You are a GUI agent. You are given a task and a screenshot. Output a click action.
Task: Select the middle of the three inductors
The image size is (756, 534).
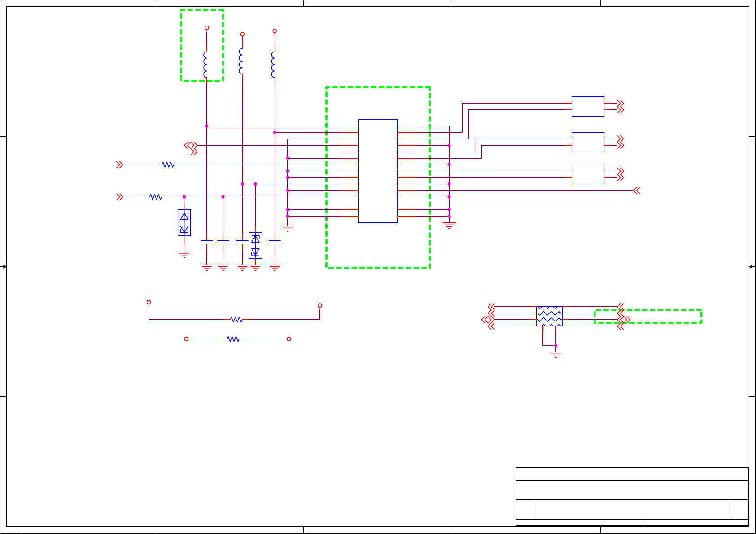[241, 61]
